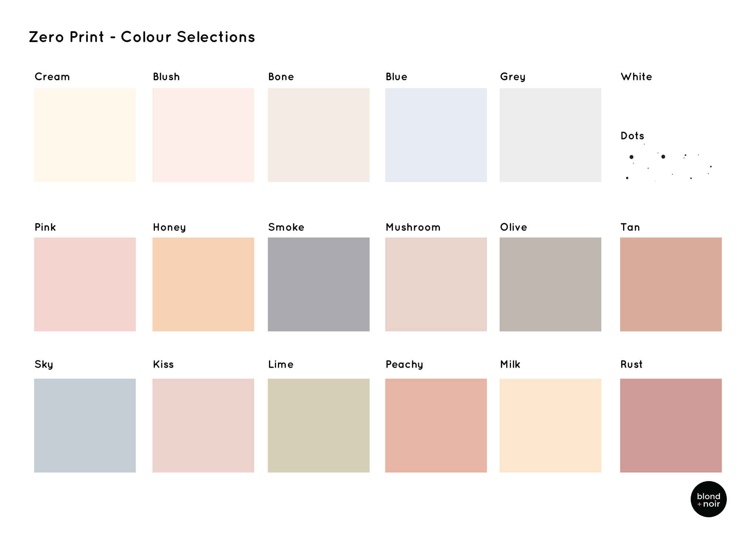Screen dimensions: 756x535
Task: Select the pale Blue swatch
Action: 436,135
